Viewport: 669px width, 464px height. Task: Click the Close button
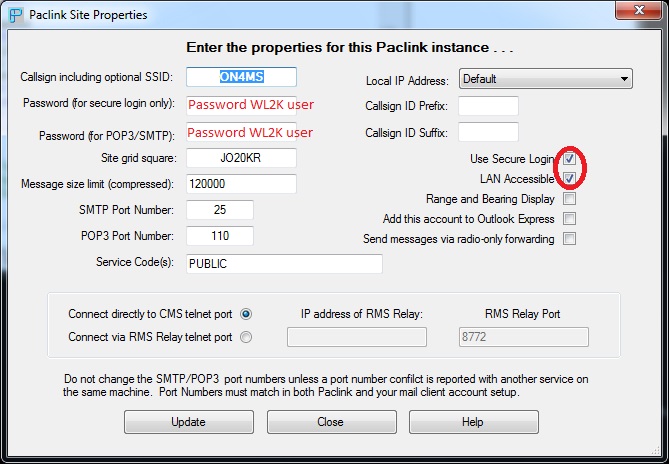pos(332,422)
